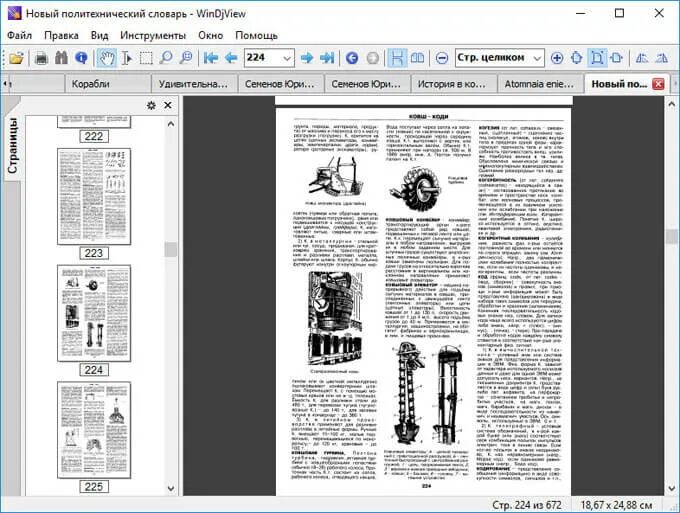This screenshot has height=513, width=680.
Task: Open the page 224 thumbnail
Action: tap(94, 313)
